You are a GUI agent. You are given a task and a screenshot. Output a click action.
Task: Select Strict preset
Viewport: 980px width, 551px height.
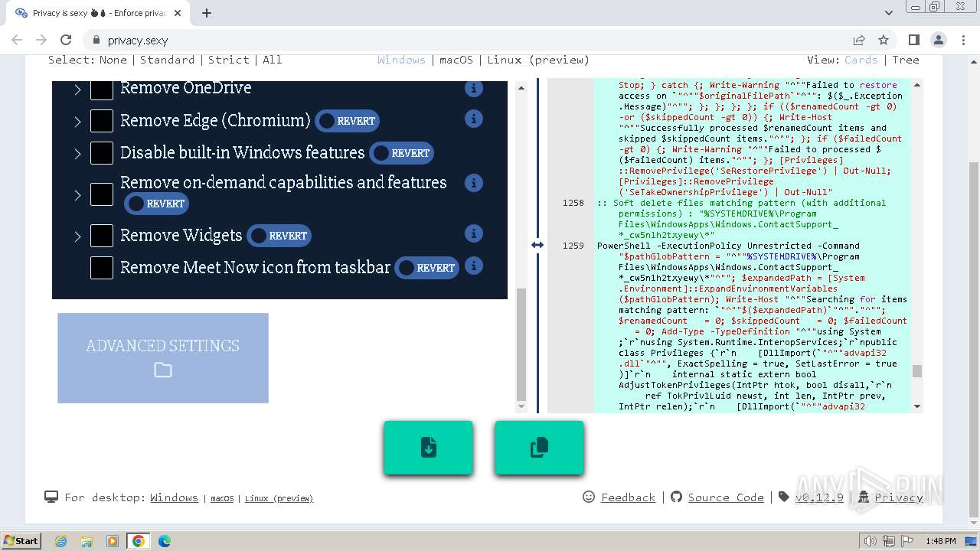229,60
